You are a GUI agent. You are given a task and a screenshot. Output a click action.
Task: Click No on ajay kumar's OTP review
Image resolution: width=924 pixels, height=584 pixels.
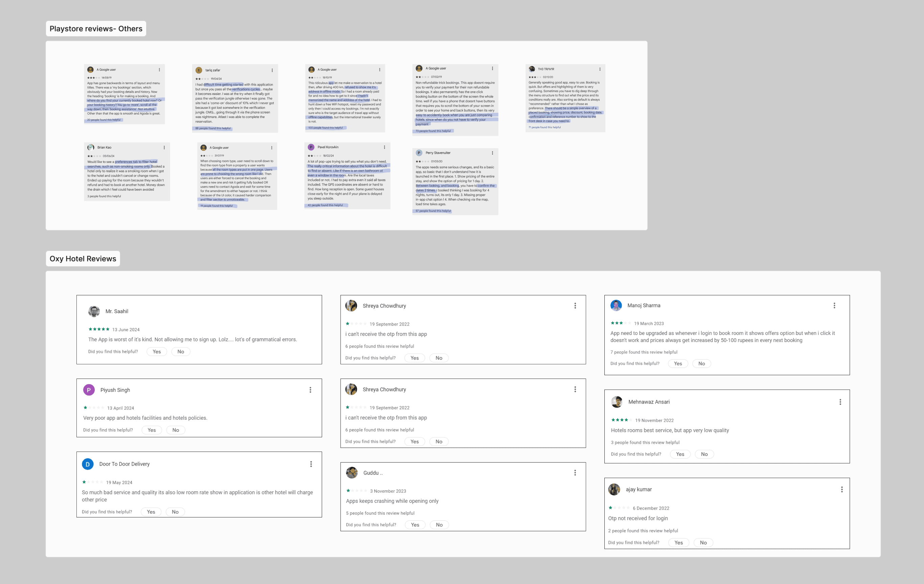[x=703, y=542]
